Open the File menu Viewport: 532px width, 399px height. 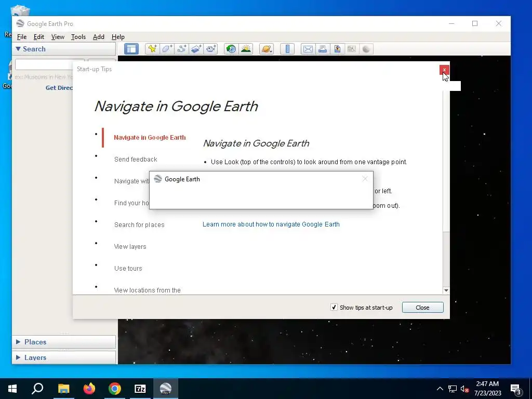(22, 37)
